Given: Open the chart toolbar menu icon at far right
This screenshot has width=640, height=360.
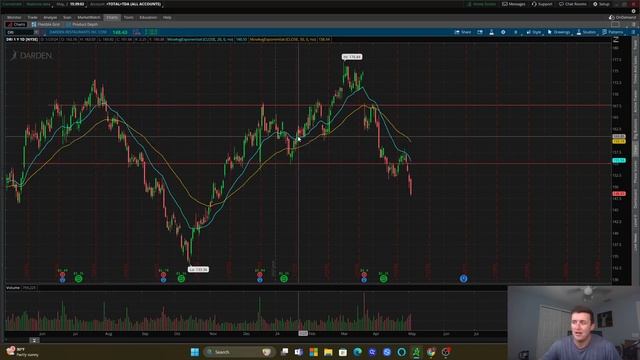Looking at the screenshot, I should tap(633, 32).
